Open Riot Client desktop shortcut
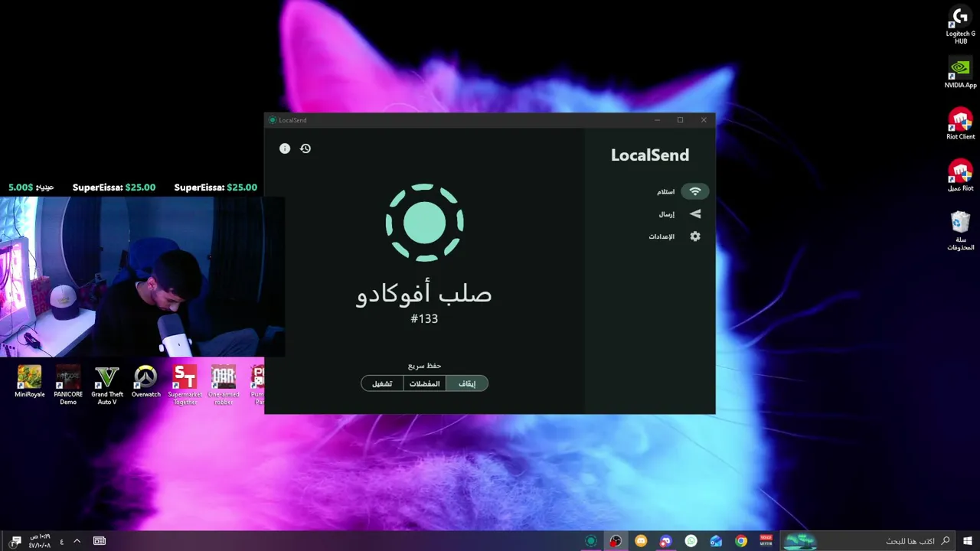980x551 pixels. 960,124
